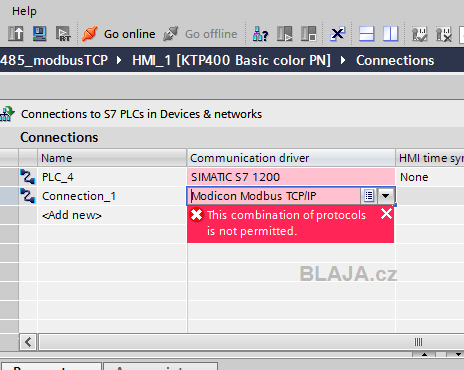Click the start runtime RT icon
The height and width of the screenshot is (370, 464).
[x=63, y=34]
